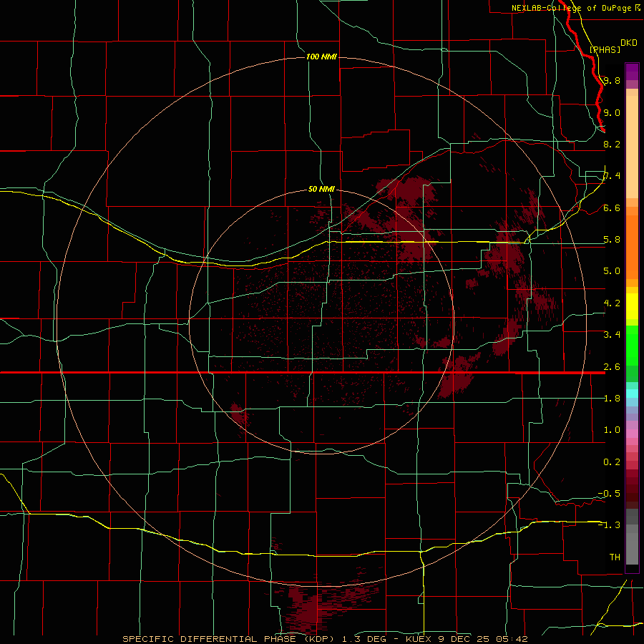
Task: Click the 3.4 value on the KDP scale
Action: point(612,335)
